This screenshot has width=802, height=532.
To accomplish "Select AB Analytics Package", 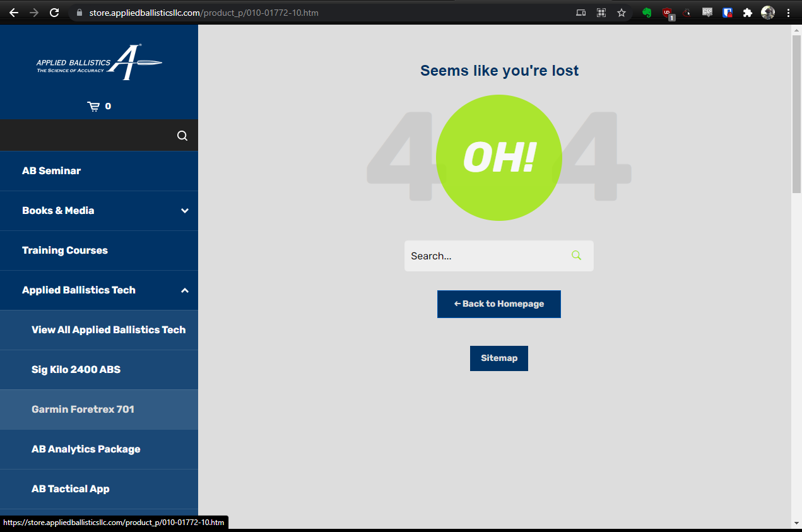I will coord(99,449).
